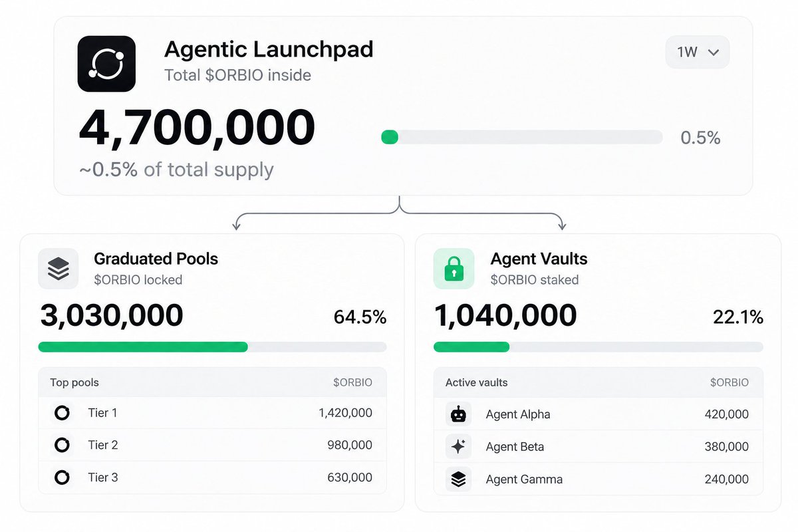Click the total supply progress bar
Viewport: 798px width, 532px height.
[522, 137]
